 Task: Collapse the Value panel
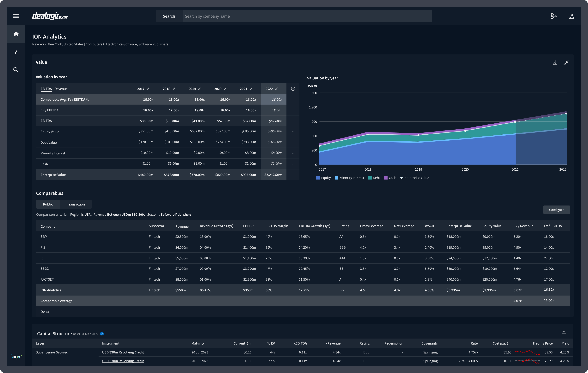point(566,63)
